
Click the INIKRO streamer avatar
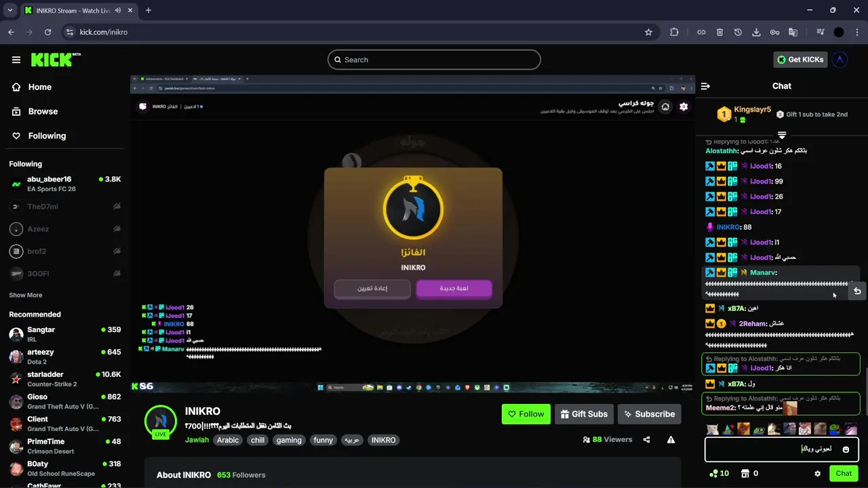[161, 421]
